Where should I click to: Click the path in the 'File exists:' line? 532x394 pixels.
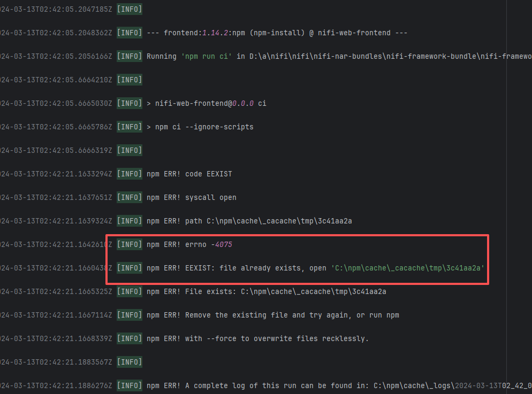[313, 291]
